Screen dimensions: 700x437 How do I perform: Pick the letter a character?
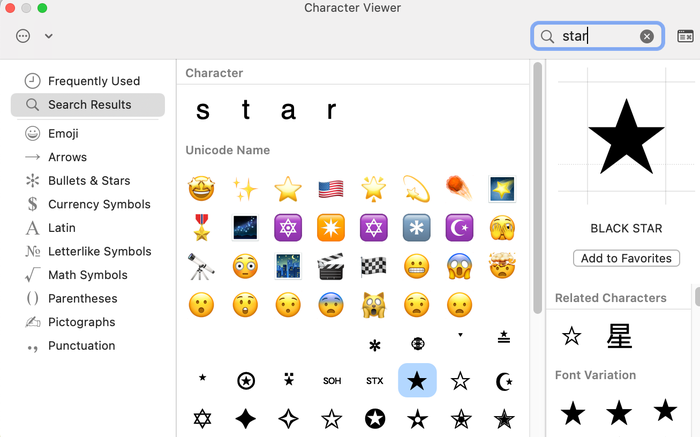click(288, 110)
